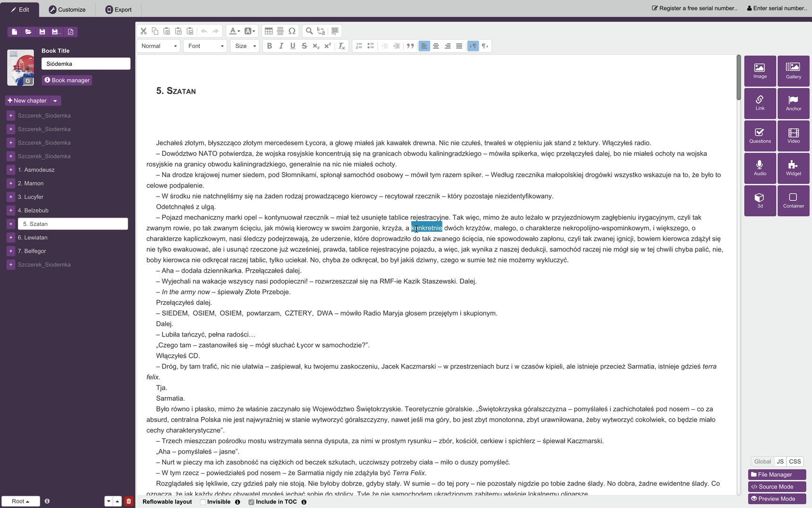
Task: Select the CSS tab
Action: coord(795,462)
